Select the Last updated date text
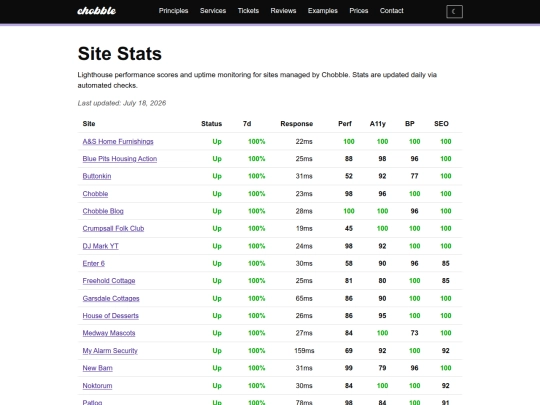This screenshot has height=405, width=540. tap(122, 103)
